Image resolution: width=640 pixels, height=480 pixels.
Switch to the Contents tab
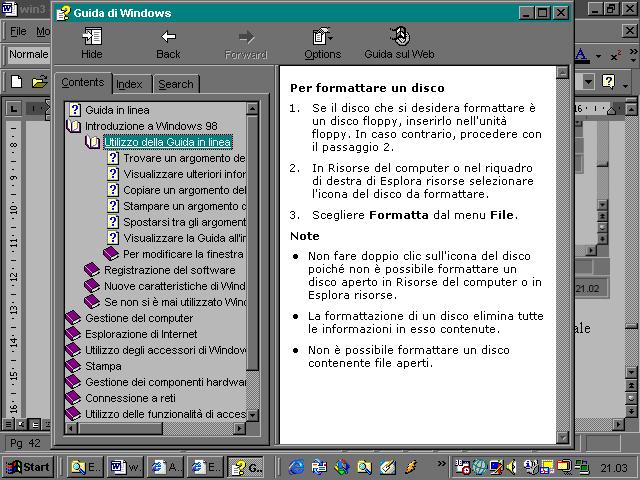tap(83, 83)
